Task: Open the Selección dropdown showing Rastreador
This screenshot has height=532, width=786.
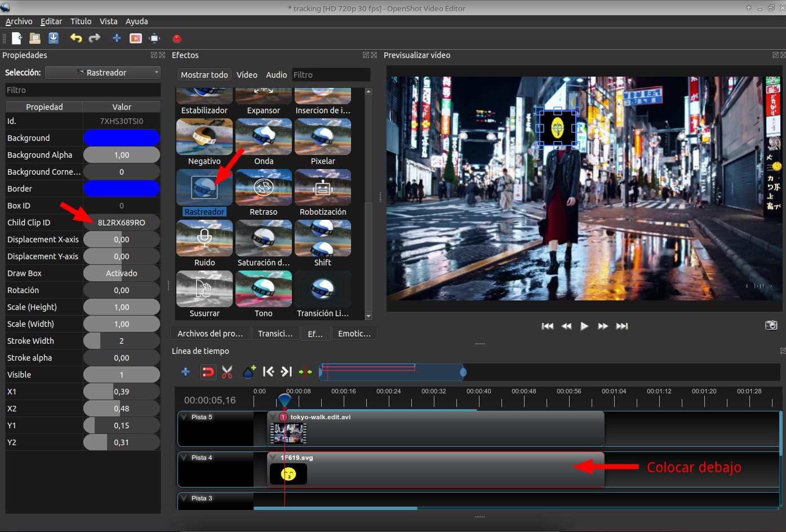Action: [103, 72]
